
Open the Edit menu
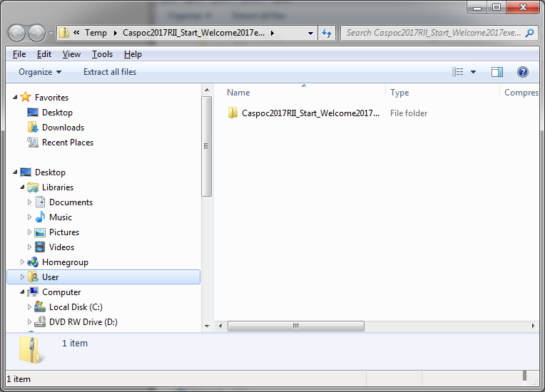coord(44,54)
